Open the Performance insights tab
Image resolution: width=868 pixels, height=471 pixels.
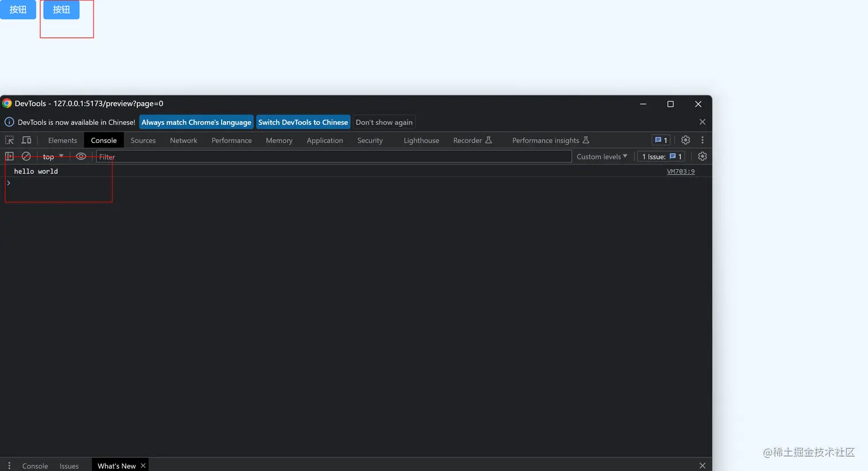pos(551,140)
